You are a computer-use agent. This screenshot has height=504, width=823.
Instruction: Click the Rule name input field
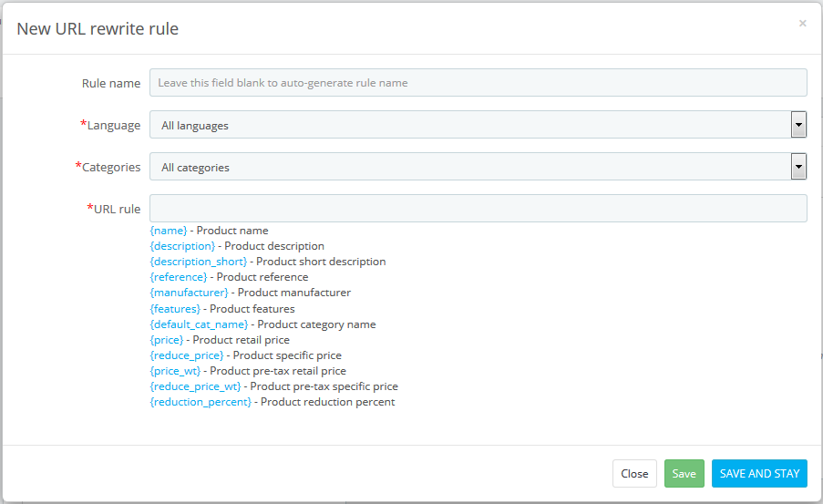pos(478,83)
